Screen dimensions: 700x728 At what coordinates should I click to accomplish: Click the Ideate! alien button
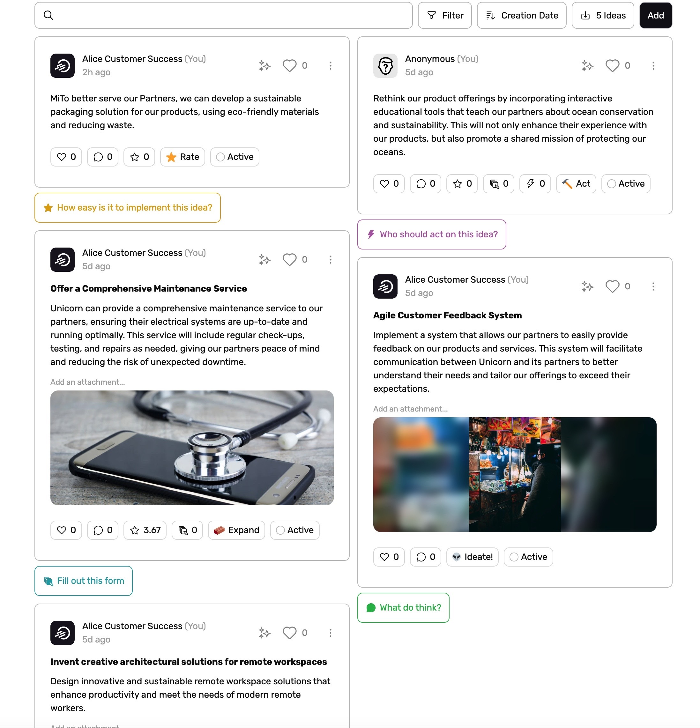pos(472,557)
